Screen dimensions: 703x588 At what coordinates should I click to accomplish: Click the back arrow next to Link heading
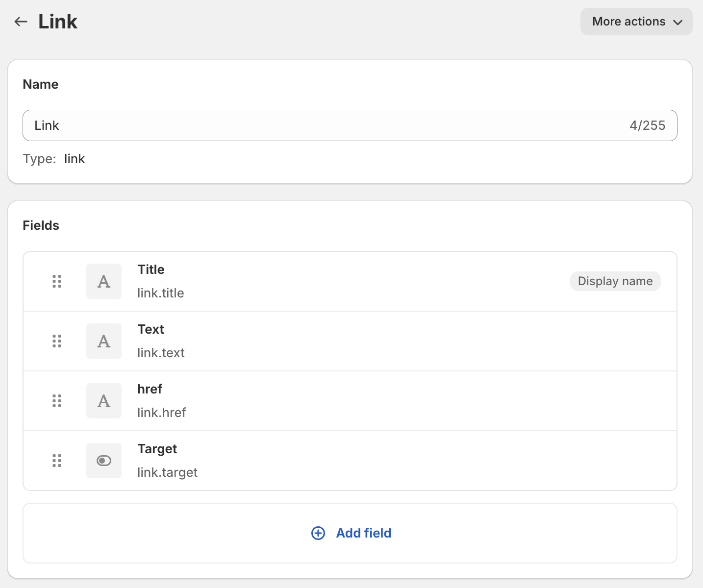tap(20, 21)
